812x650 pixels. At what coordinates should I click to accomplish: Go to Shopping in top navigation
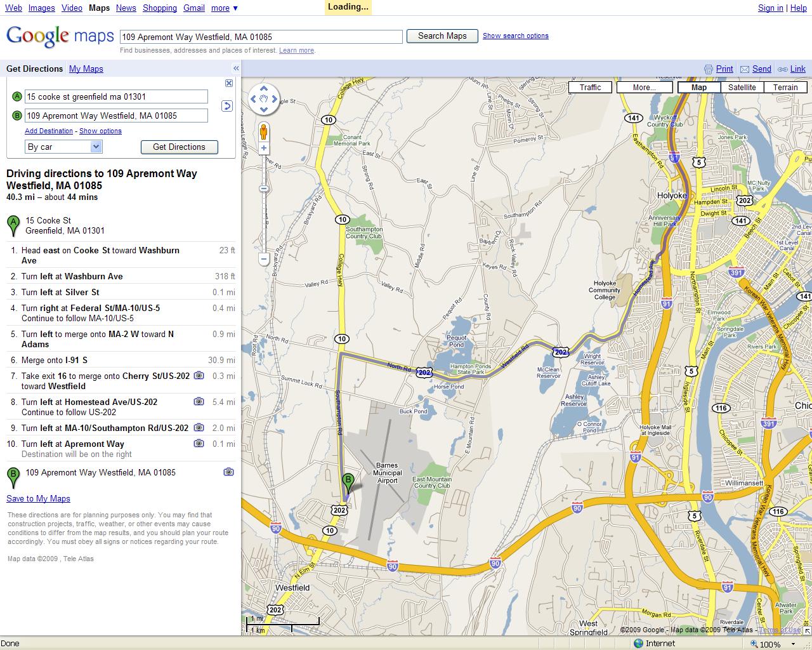[x=160, y=8]
